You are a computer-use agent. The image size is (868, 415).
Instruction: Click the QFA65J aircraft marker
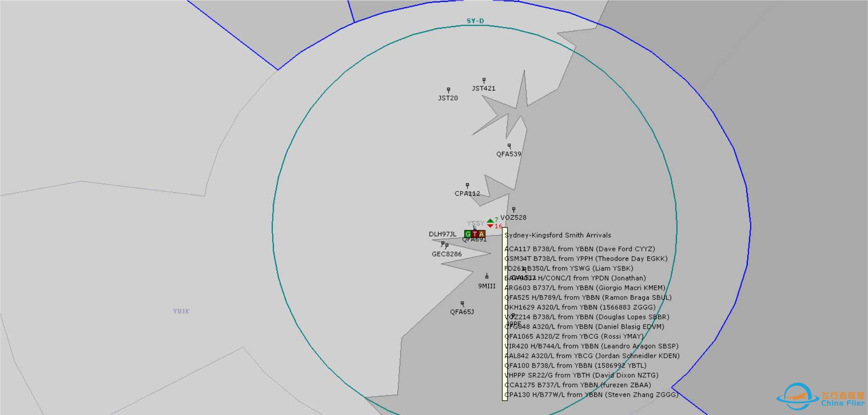click(462, 303)
